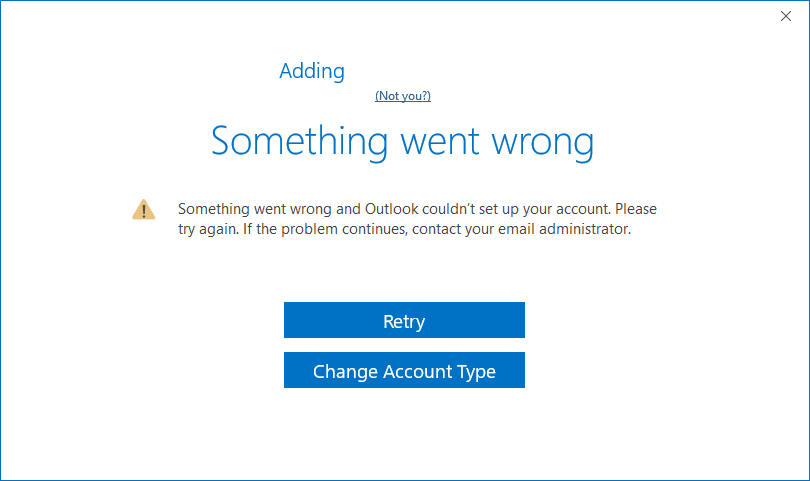The width and height of the screenshot is (810, 481).
Task: Click the yellow warning triangle icon
Action: 144,210
